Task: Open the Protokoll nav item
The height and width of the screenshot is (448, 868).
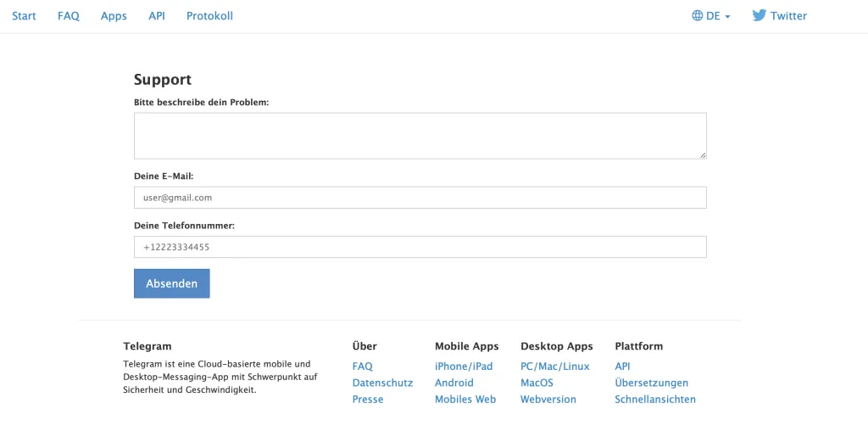Action: pyautogui.click(x=210, y=15)
